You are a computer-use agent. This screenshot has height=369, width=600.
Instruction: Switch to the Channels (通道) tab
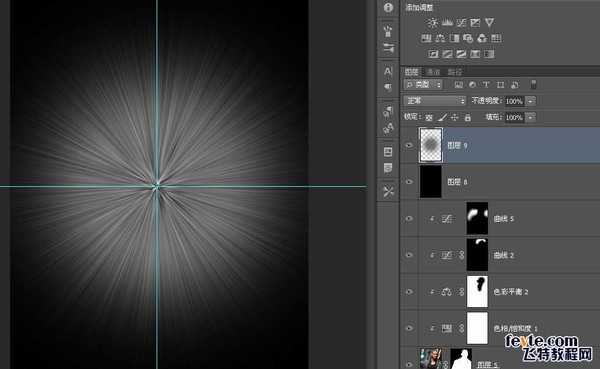pyautogui.click(x=434, y=72)
